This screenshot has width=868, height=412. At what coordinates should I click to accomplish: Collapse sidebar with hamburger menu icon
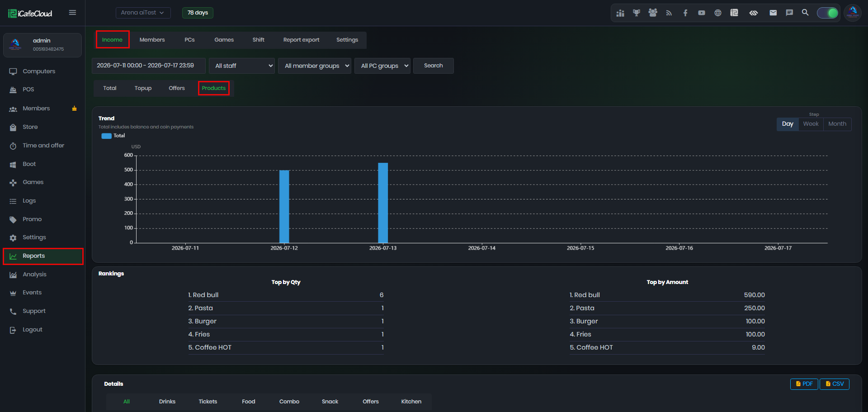(72, 13)
